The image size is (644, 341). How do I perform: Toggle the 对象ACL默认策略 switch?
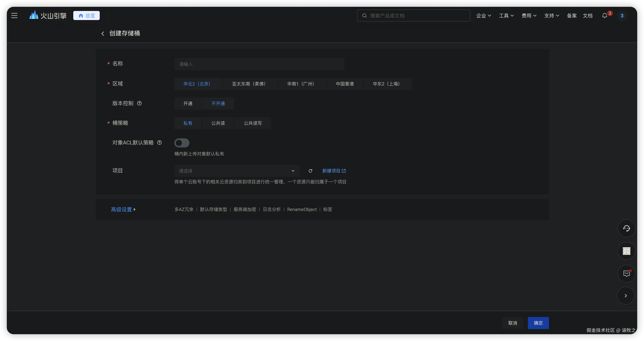182,143
